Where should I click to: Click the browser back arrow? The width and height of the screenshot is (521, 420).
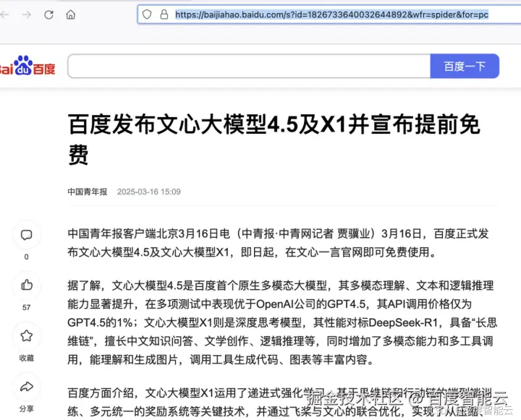pyautogui.click(x=4, y=14)
